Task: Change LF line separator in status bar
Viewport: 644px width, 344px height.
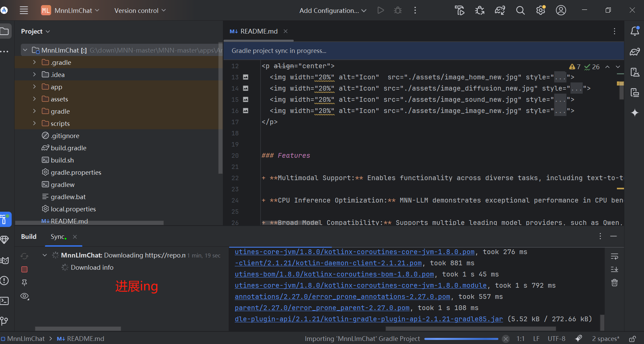Action: pos(536,339)
